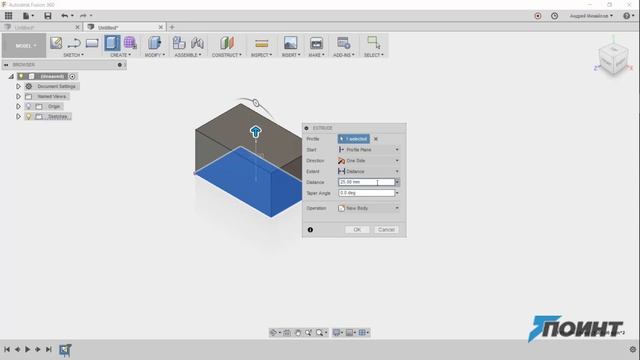Expand the Origin node
Screen dimensions: 640x360
[18, 107]
